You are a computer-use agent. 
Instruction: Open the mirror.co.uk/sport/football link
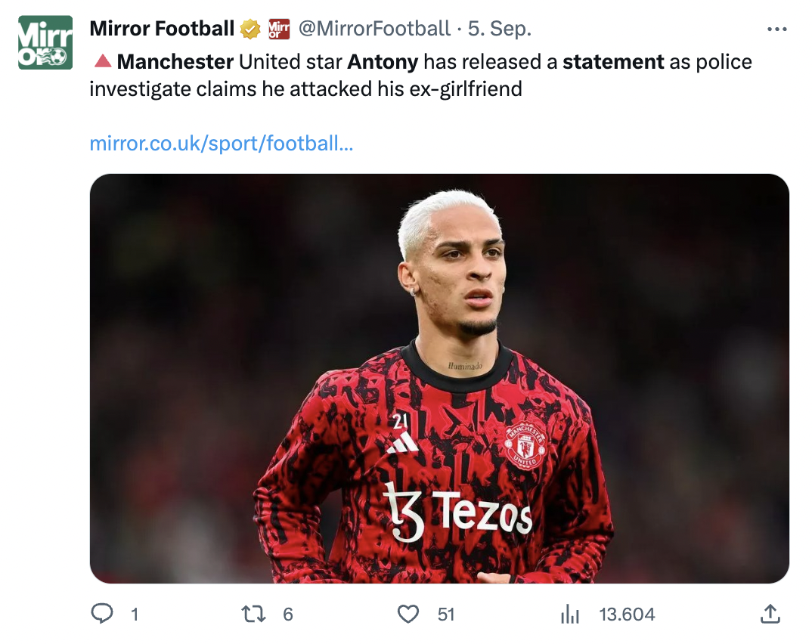221,143
